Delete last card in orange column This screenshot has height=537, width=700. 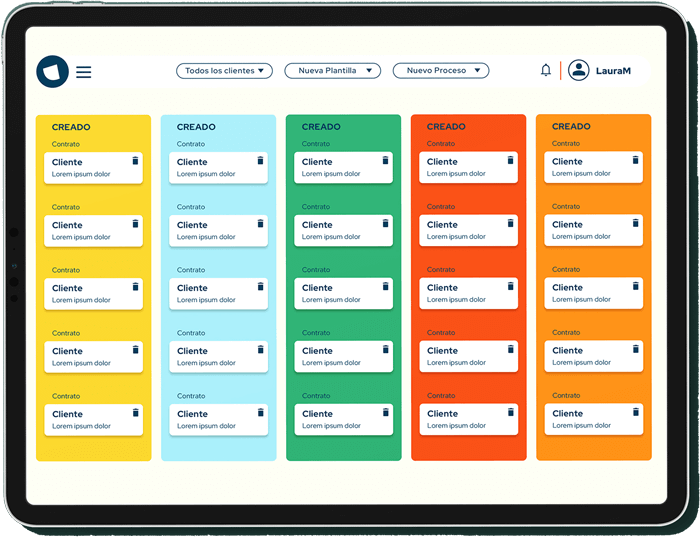pyautogui.click(x=635, y=412)
